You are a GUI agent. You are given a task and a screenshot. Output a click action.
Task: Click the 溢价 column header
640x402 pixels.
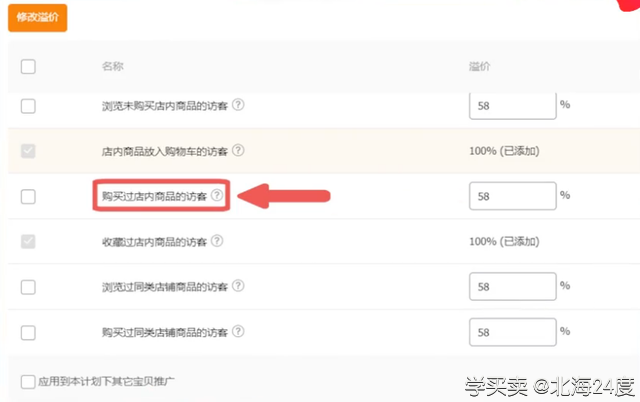480,66
